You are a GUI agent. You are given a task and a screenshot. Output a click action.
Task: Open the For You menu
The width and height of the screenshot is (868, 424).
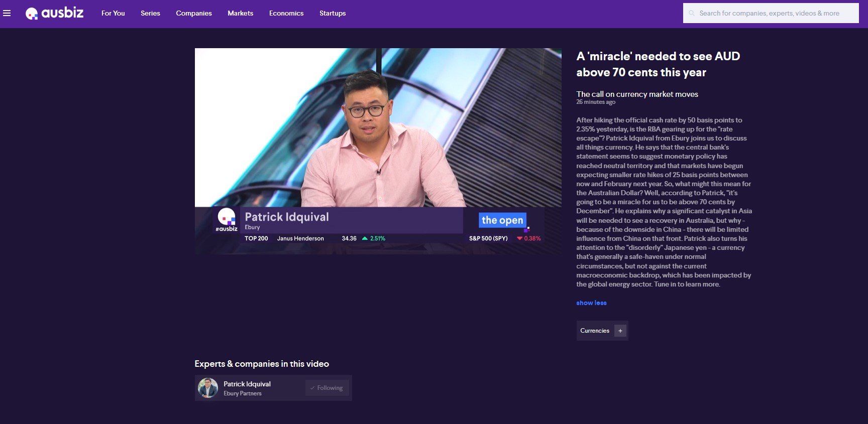tap(113, 13)
